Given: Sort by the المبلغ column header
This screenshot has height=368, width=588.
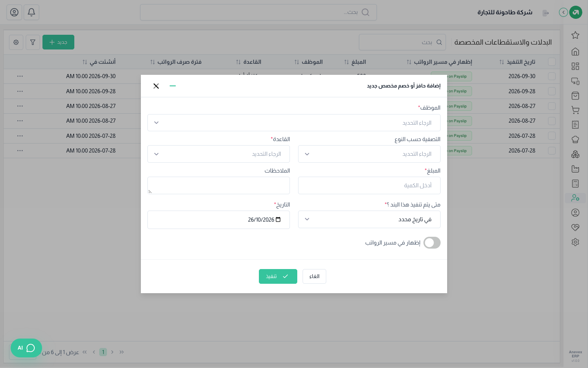Looking at the screenshot, I should 355,62.
